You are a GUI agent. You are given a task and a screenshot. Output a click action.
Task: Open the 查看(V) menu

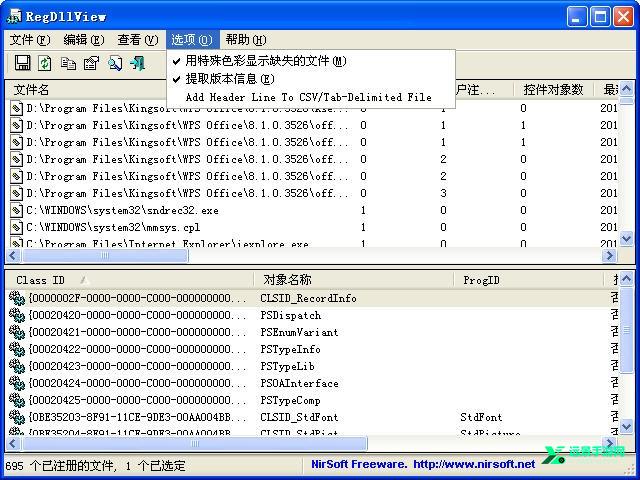click(138, 40)
